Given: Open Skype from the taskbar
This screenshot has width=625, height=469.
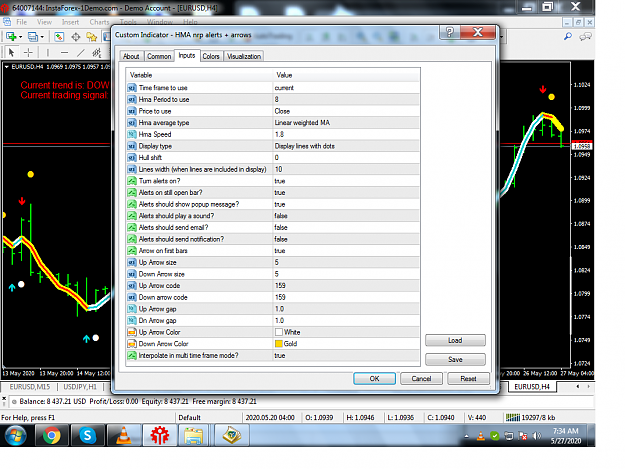Looking at the screenshot, I should point(87,435).
